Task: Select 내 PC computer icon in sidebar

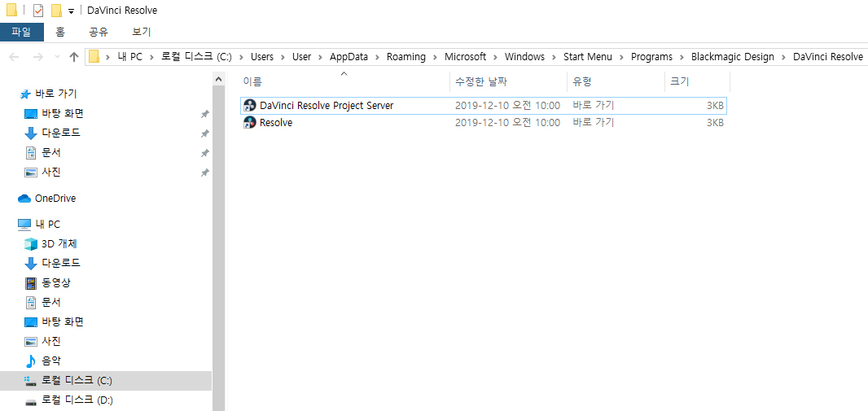Action: coord(24,224)
